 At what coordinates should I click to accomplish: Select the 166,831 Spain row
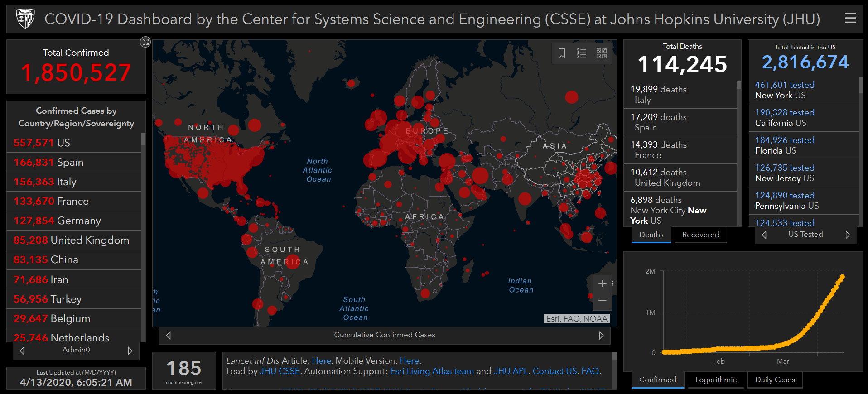(x=74, y=162)
